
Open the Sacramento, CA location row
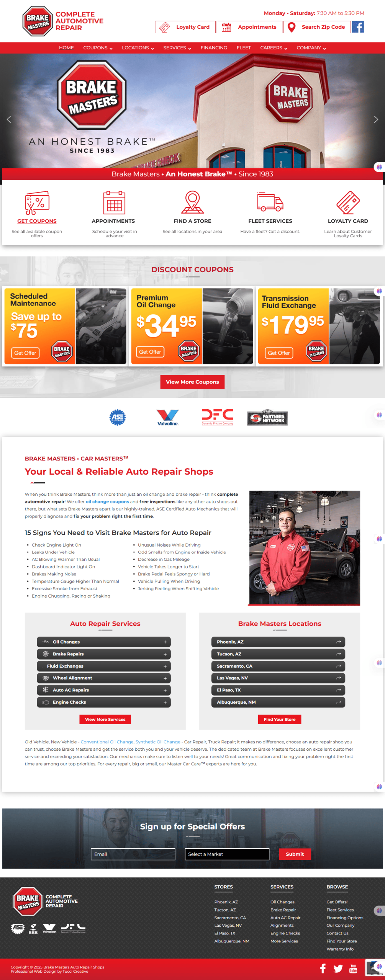pos(278,666)
